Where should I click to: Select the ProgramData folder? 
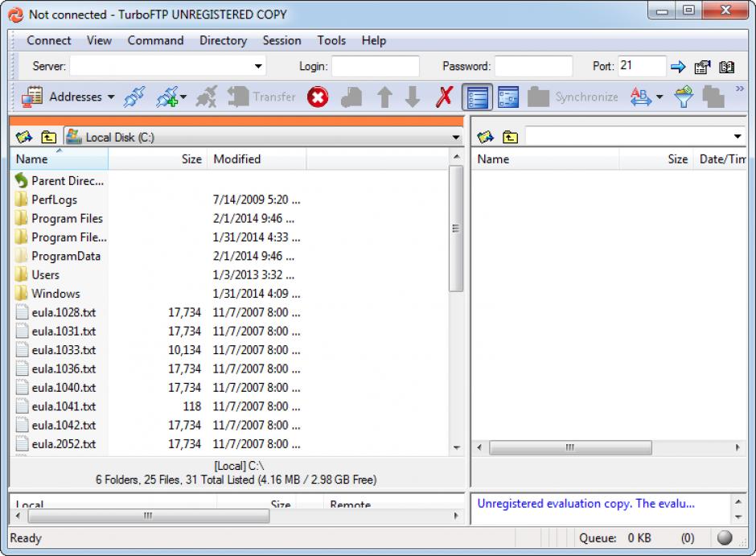click(59, 256)
